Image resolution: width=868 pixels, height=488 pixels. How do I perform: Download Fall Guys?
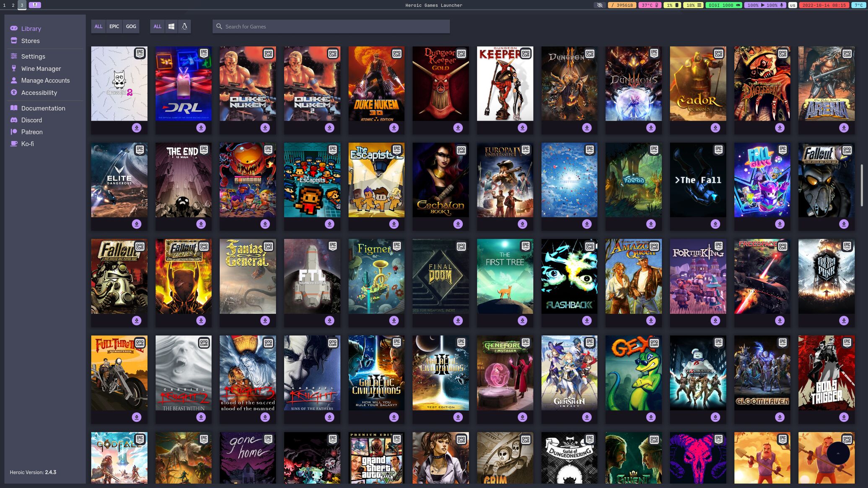(780, 224)
